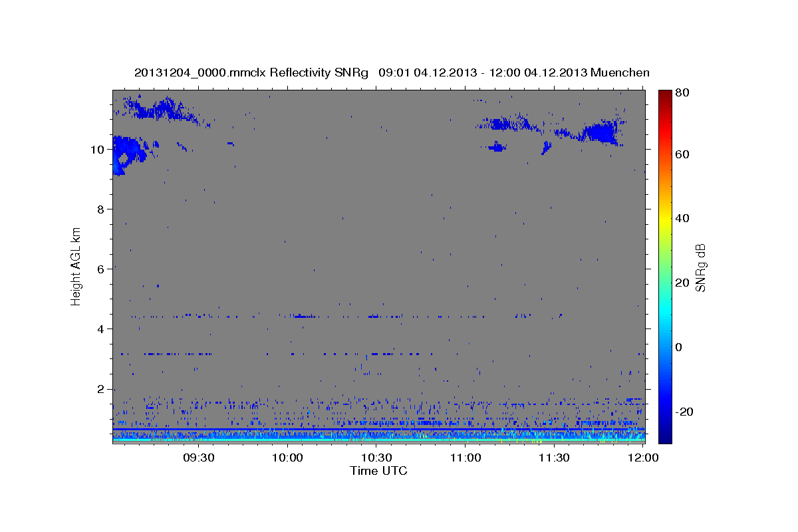
Task: Click the cyan ground-level band at plot bottom
Action: click(x=378, y=438)
